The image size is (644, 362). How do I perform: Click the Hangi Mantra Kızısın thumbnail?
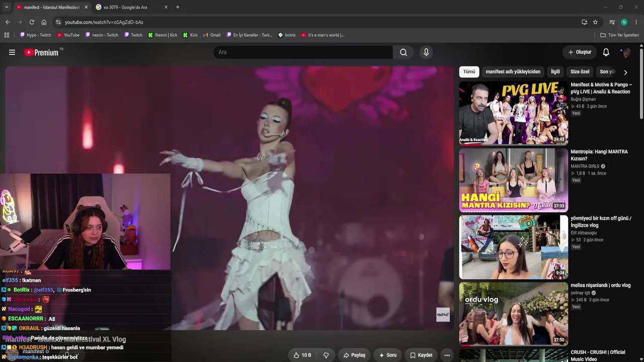pyautogui.click(x=513, y=180)
